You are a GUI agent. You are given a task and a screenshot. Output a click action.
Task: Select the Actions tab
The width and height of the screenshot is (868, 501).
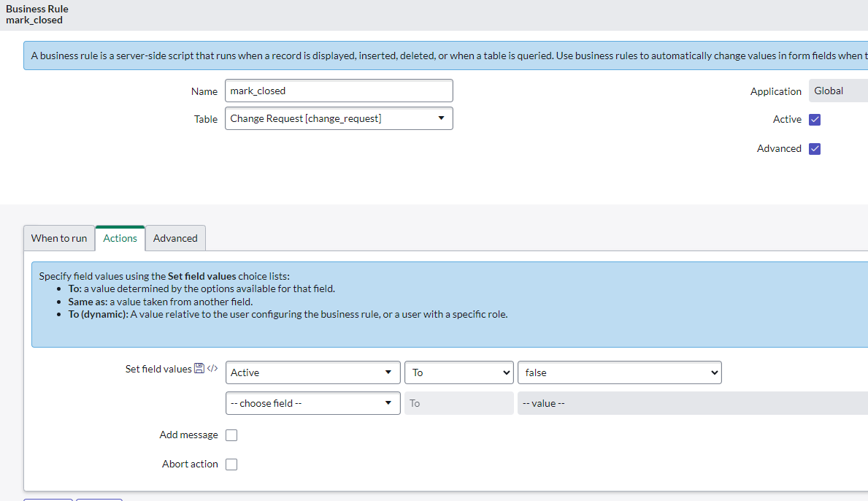(x=120, y=238)
